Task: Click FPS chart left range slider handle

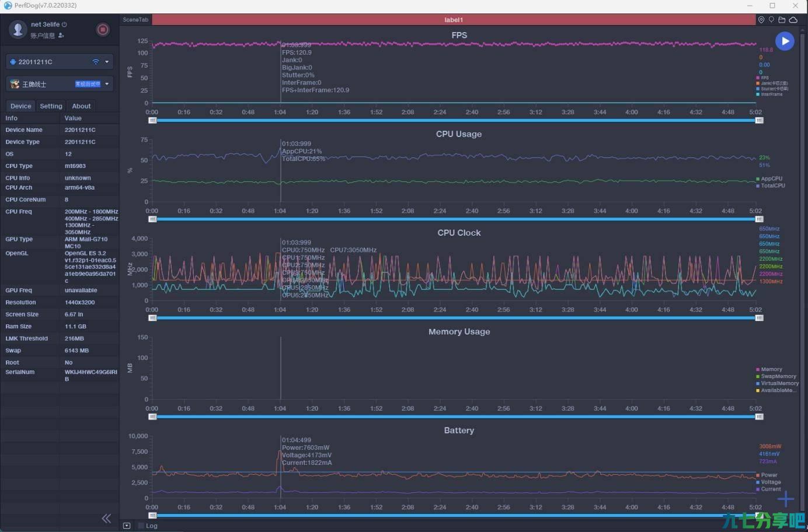Action: coord(152,120)
